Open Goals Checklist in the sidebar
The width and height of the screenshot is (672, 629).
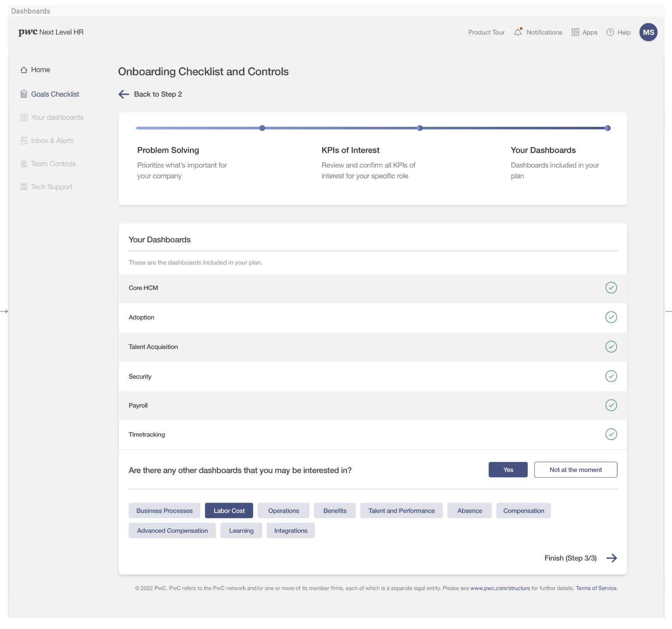[55, 94]
